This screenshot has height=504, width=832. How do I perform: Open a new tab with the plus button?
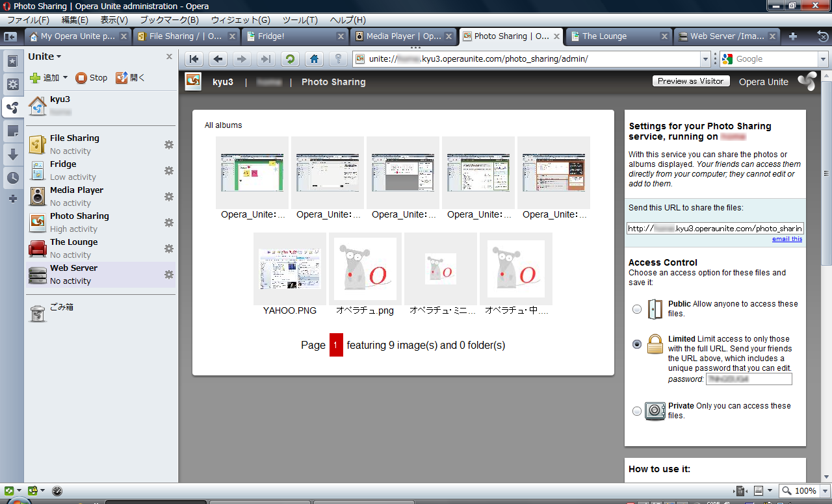[793, 36]
